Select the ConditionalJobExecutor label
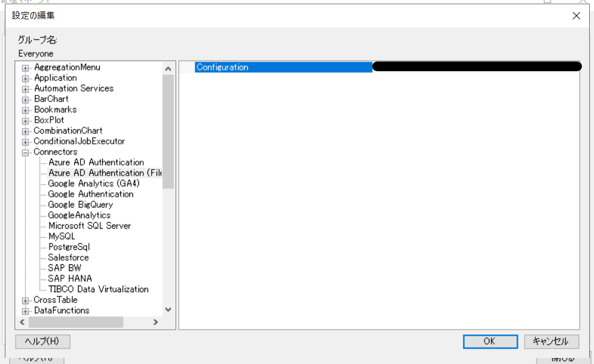Viewport: 594px width, 364px height. tap(79, 141)
